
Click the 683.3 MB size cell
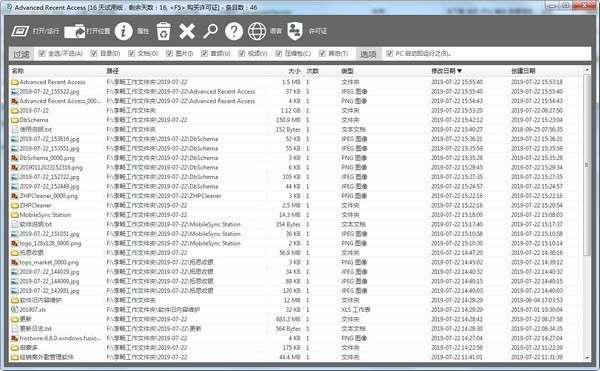288,319
